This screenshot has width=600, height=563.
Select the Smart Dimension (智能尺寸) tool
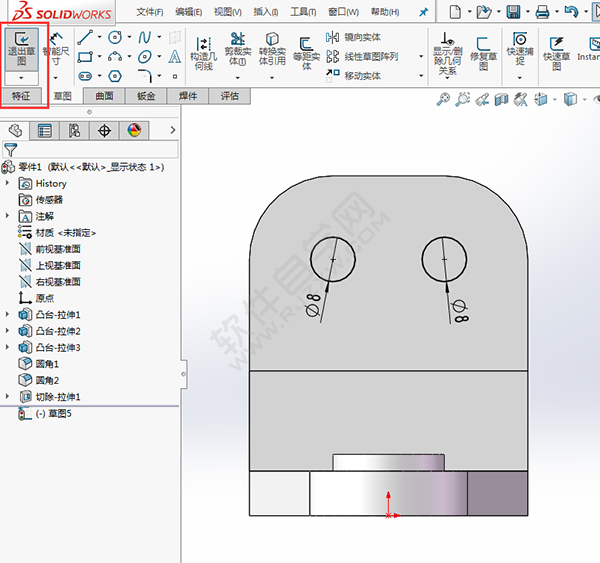click(56, 49)
